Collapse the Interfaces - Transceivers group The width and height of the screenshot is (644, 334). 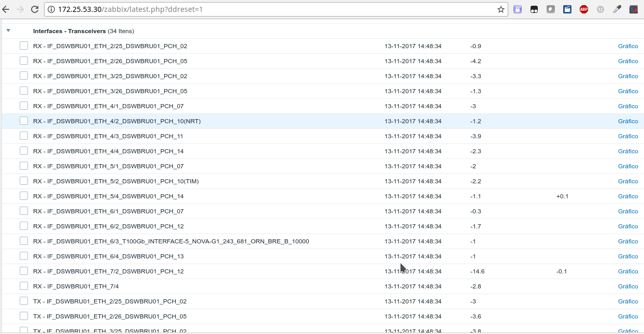[8, 31]
